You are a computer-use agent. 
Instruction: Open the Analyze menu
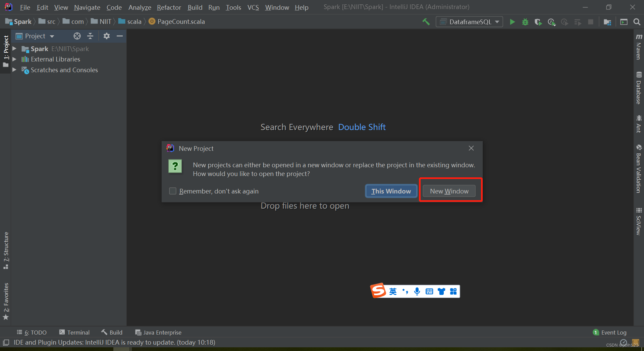click(140, 7)
